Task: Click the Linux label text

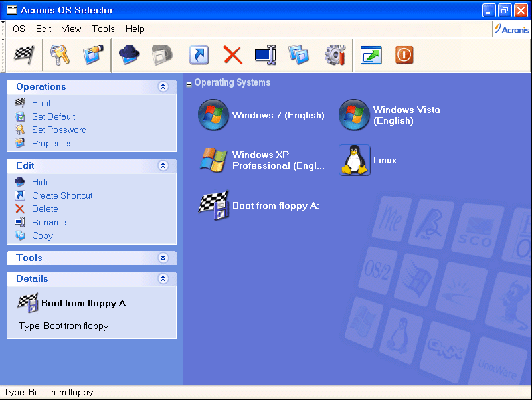Action: click(x=385, y=160)
